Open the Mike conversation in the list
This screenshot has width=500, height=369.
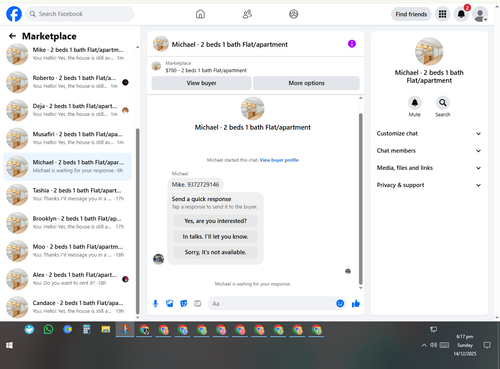(68, 54)
